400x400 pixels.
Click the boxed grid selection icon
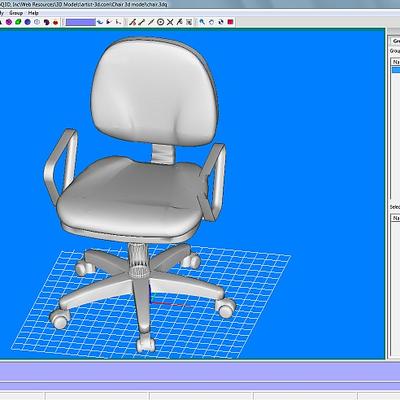(x=189, y=22)
